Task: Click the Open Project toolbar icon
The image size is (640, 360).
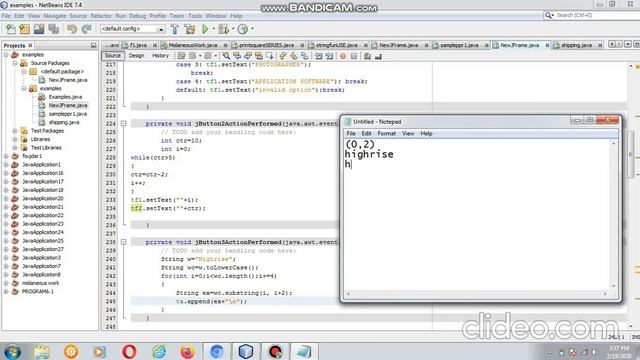Action: [39, 29]
